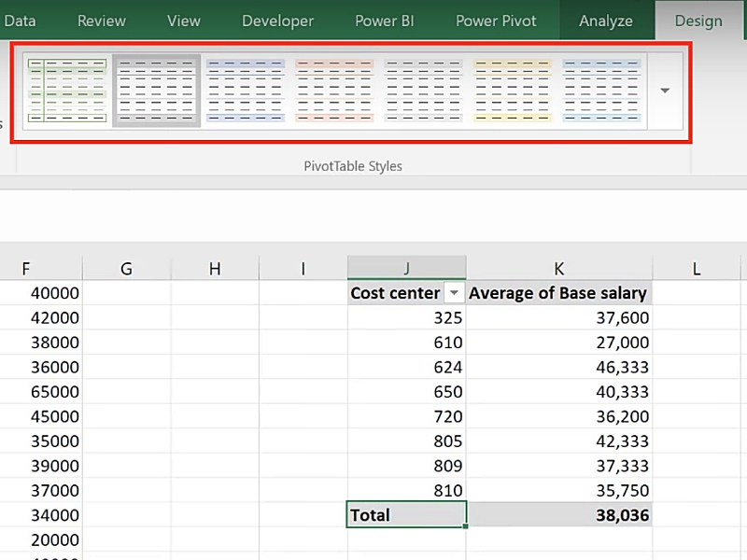Image resolution: width=747 pixels, height=560 pixels.
Task: Pick the plain gray banded PivotTable style
Action: [x=423, y=91]
